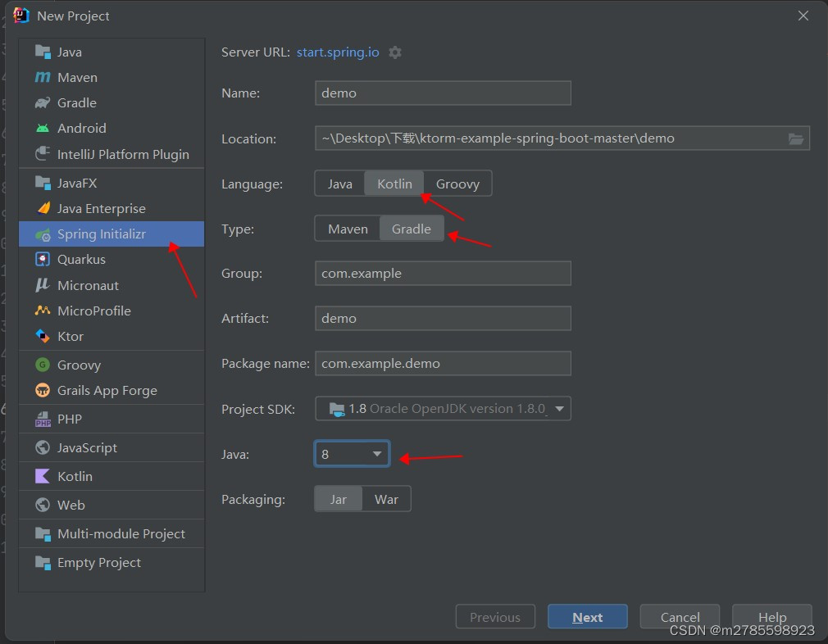The image size is (828, 644).
Task: Click the Maven icon in sidebar
Action: tap(43, 77)
